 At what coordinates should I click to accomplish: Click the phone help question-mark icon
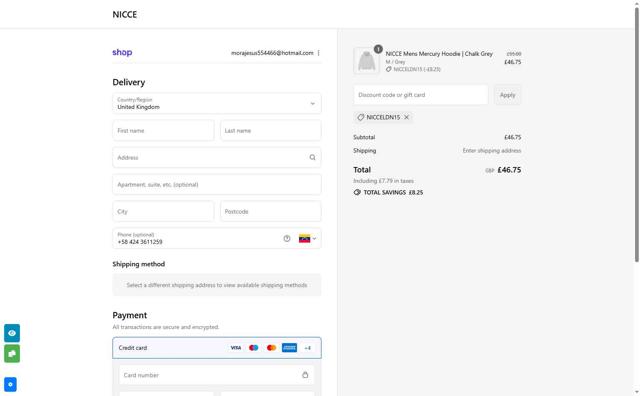point(287,239)
